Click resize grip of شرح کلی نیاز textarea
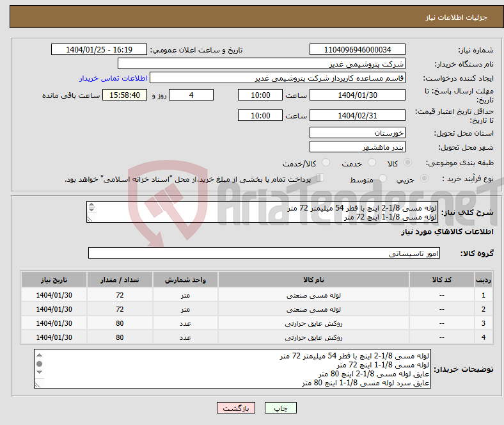This screenshot has width=504, height=425. click(90, 220)
